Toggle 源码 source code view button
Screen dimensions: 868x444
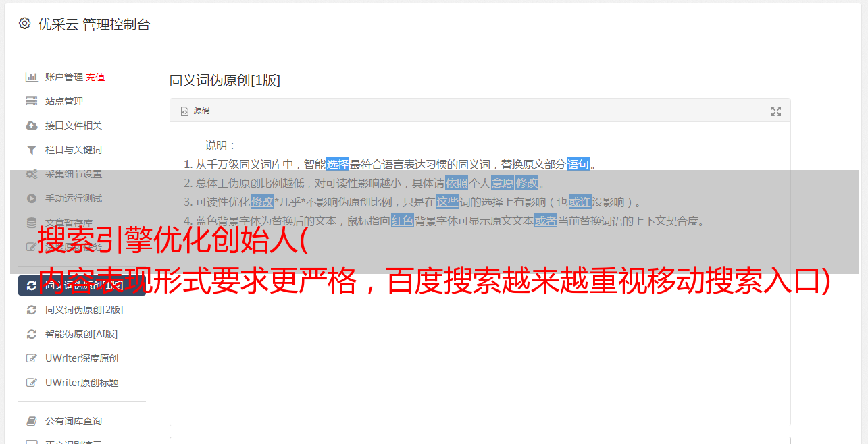[x=195, y=111]
